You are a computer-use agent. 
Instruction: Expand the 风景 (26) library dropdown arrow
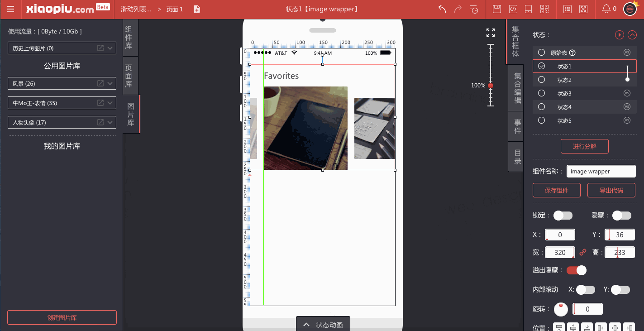pyautogui.click(x=110, y=83)
